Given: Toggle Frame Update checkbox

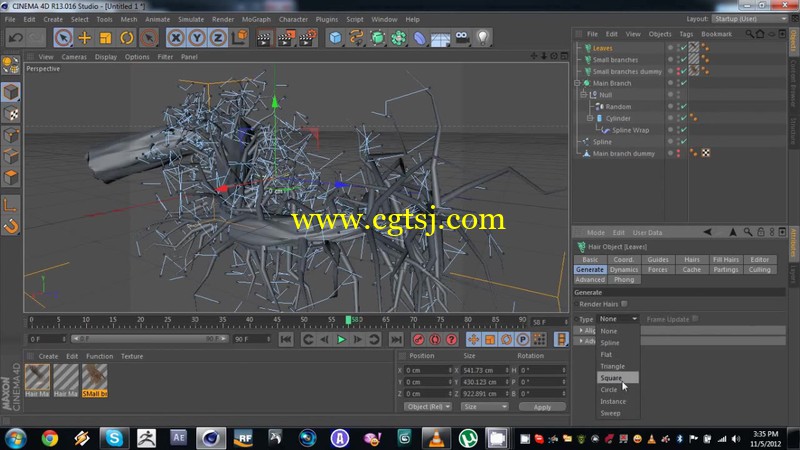Looking at the screenshot, I should pos(695,319).
